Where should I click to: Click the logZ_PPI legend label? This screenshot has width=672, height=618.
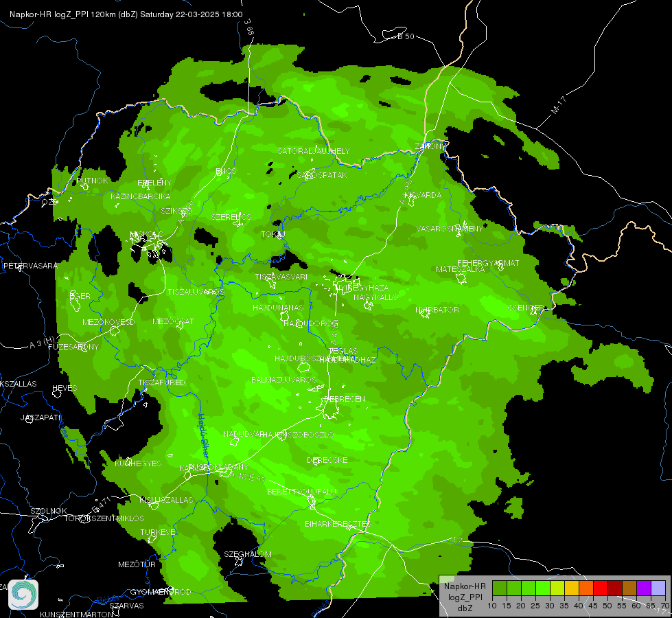465,597
